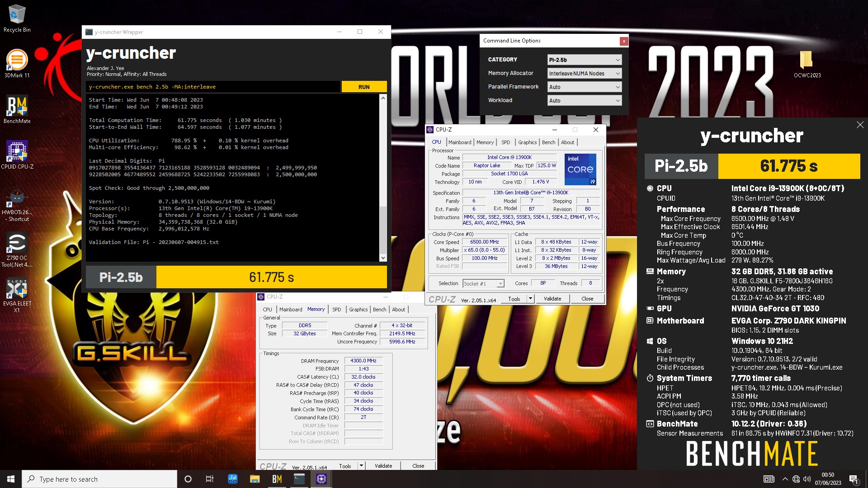This screenshot has width=868, height=488.
Task: Select SPD tab in front CPU-Z window
Action: [506, 142]
